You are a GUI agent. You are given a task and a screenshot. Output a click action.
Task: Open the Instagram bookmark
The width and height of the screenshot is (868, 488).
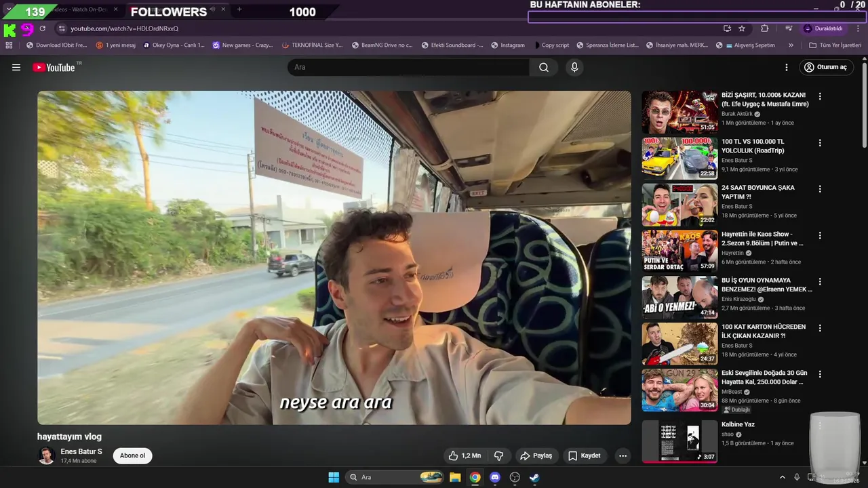click(507, 45)
